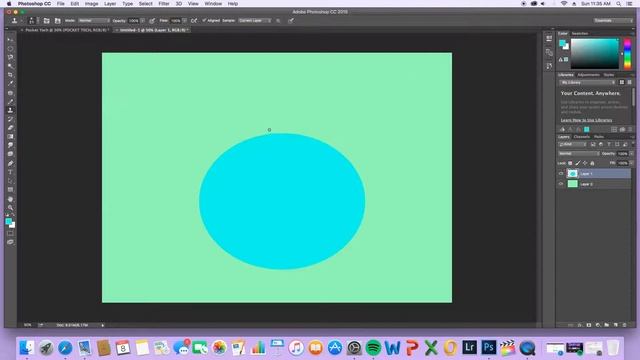The image size is (640, 360).
Task: Enable airbrush-style build-up in options bar
Action: point(194,20)
